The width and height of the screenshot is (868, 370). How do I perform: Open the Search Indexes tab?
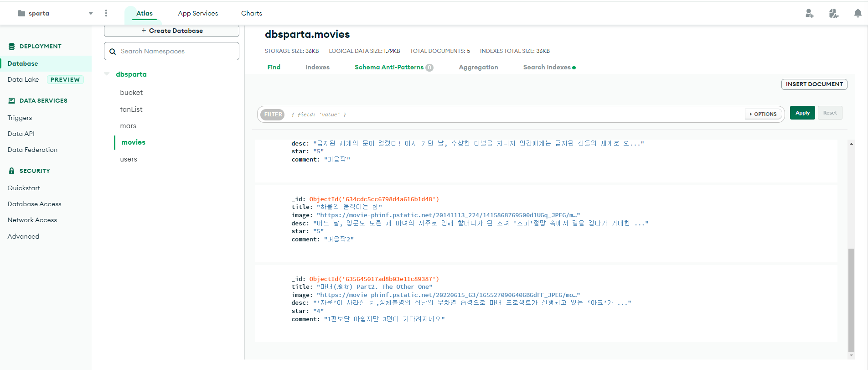[x=549, y=67]
